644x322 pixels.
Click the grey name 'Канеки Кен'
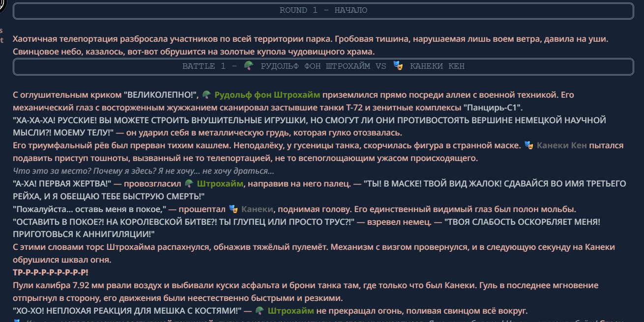point(562,145)
